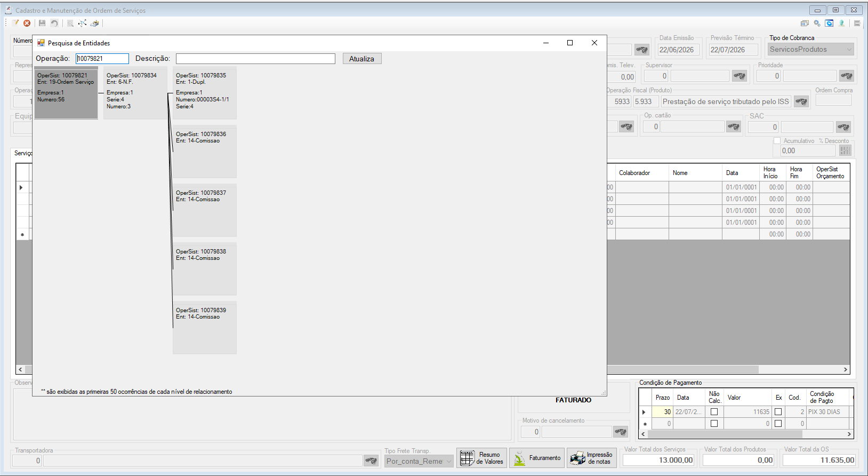Toggle the Acumulativo checkbox
The height and width of the screenshot is (476, 868).
pyautogui.click(x=777, y=141)
